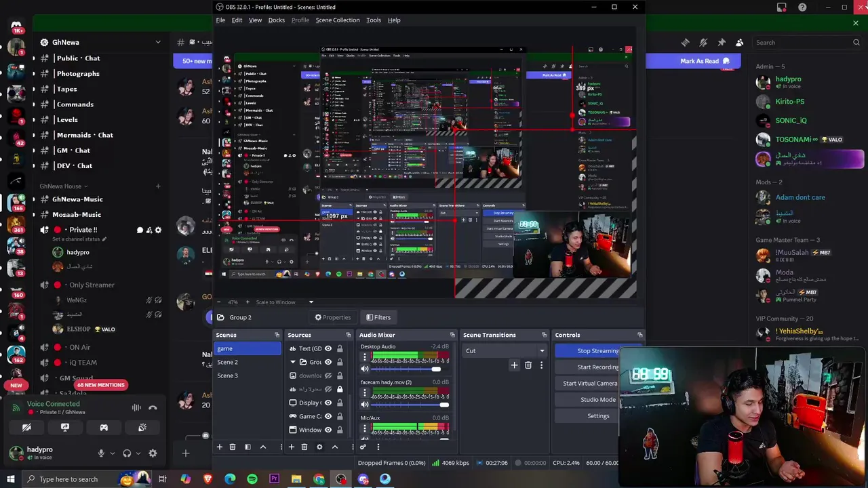Open Filters for selected source
The height and width of the screenshot is (488, 868).
click(x=378, y=317)
